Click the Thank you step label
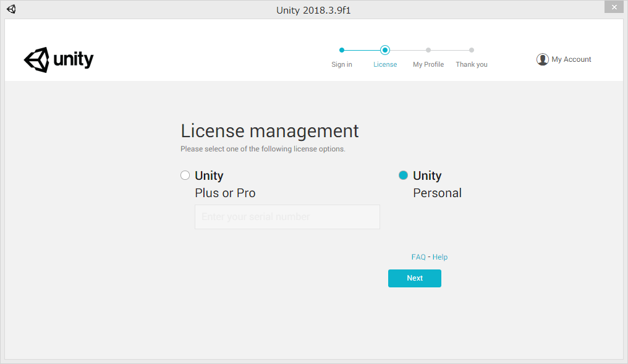This screenshot has width=628, height=364. click(472, 64)
